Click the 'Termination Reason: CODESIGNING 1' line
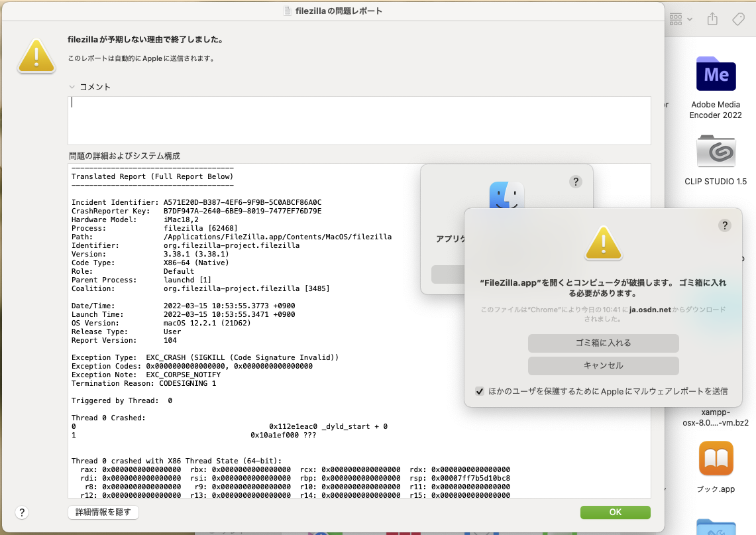The height and width of the screenshot is (535, 756). pos(144,384)
